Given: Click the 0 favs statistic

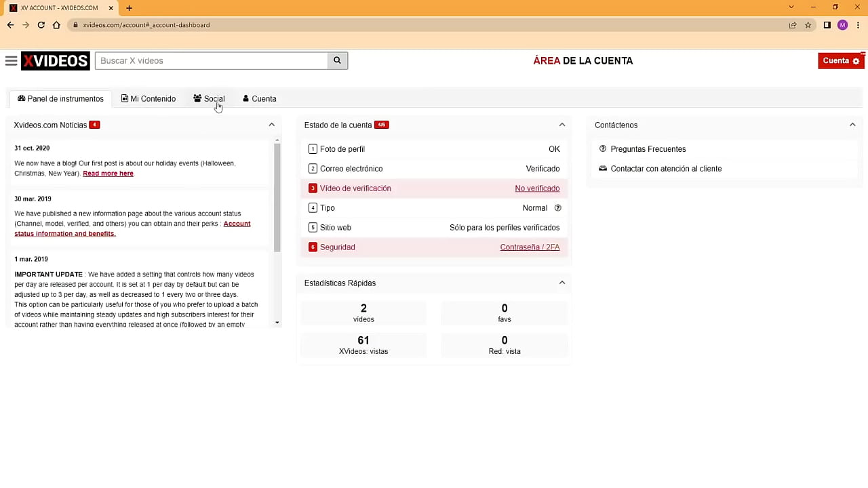Looking at the screenshot, I should pos(505,313).
